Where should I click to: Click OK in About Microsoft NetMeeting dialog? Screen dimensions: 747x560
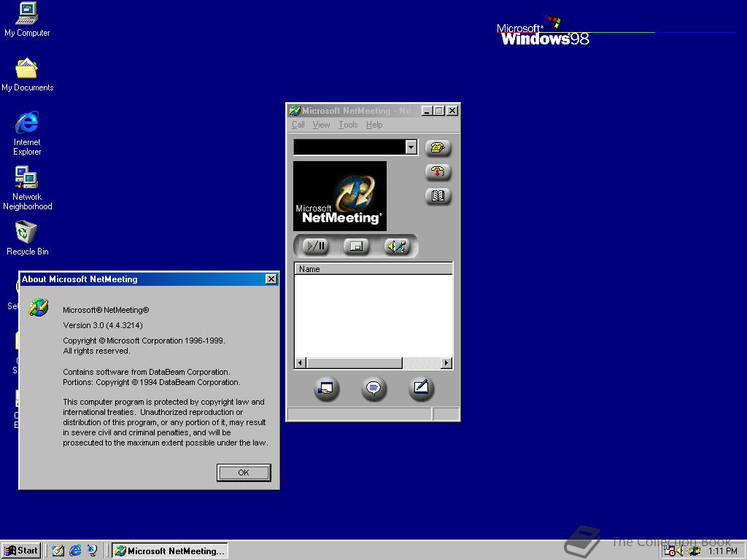click(244, 472)
